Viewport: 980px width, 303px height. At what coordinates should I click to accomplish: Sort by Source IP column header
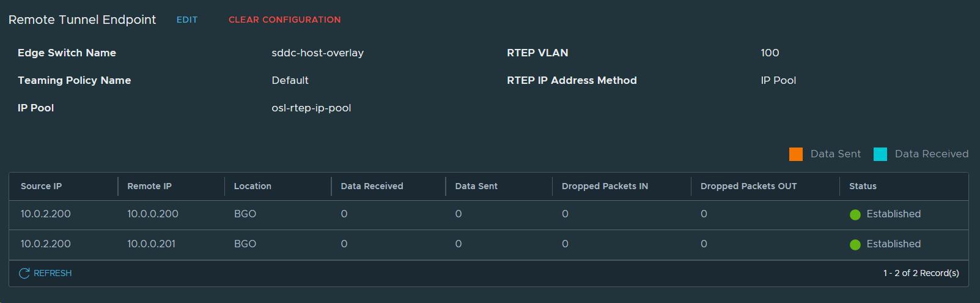coord(41,186)
